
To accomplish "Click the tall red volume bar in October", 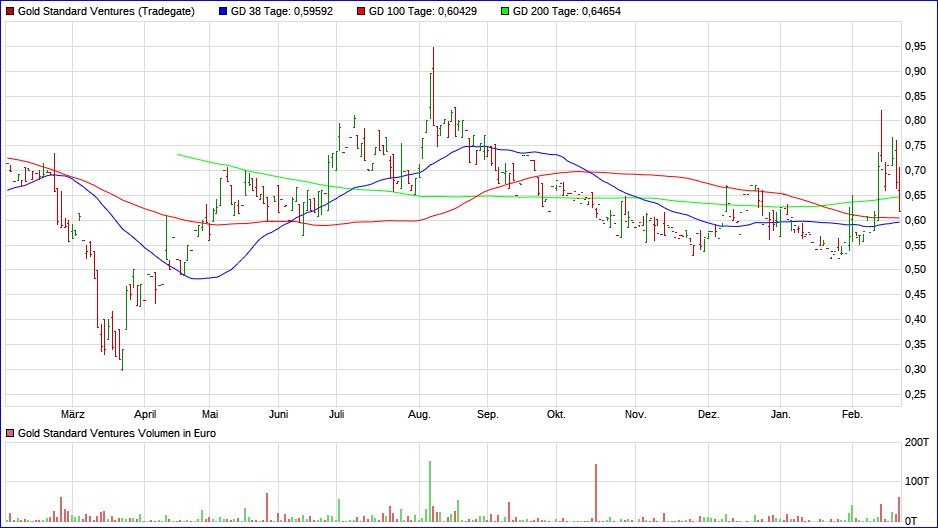I will pyautogui.click(x=596, y=493).
